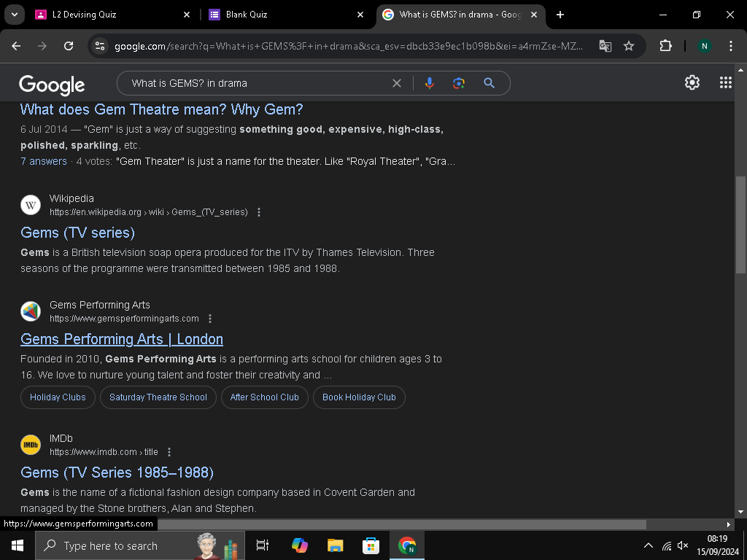This screenshot has height=560, width=747.
Task: Open File Explorer from the taskbar
Action: (x=336, y=545)
